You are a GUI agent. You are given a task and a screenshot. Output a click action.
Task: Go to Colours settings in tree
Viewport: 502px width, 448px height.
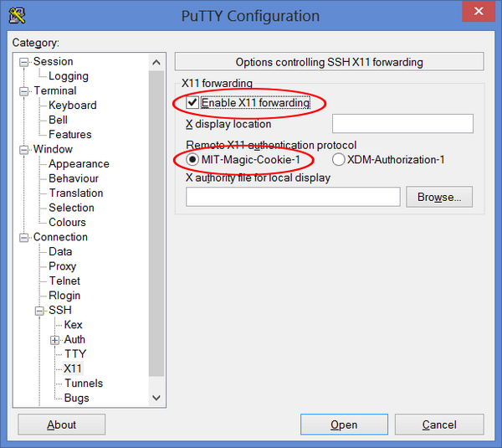point(67,223)
